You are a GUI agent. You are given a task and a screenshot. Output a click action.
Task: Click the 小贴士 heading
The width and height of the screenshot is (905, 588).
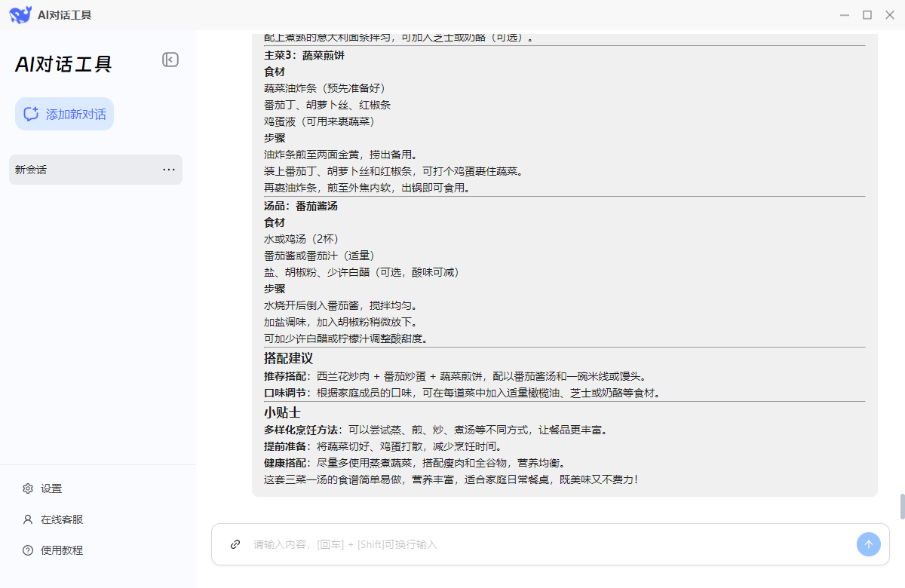[x=282, y=412]
